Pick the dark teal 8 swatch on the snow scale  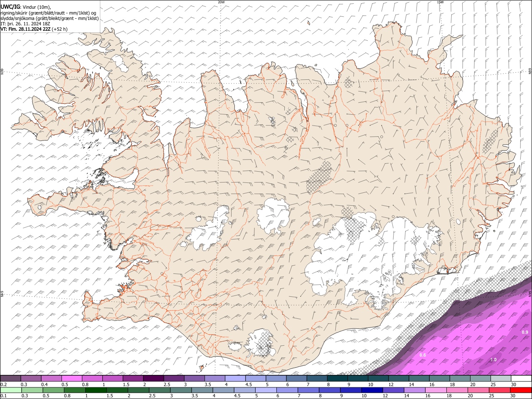337,379
